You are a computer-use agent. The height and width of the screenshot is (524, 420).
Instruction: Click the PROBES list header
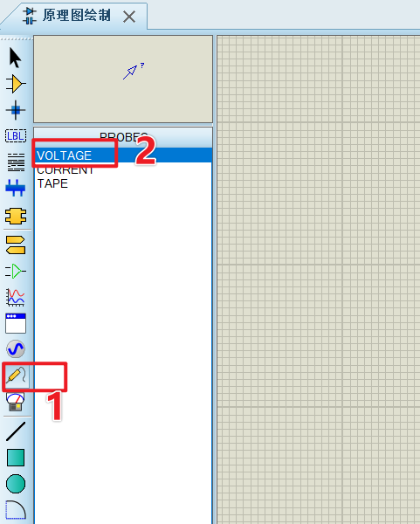tap(123, 137)
